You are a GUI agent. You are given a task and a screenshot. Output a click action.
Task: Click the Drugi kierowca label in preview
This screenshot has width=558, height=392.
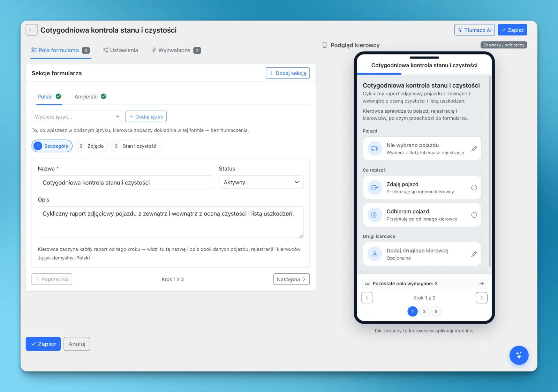pyautogui.click(x=379, y=236)
